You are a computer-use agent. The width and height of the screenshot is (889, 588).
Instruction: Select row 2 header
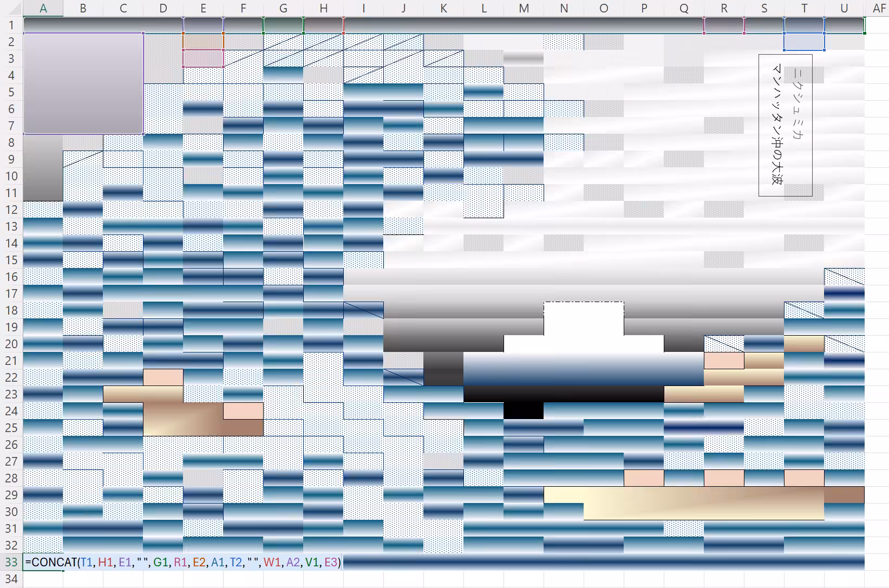coord(11,42)
